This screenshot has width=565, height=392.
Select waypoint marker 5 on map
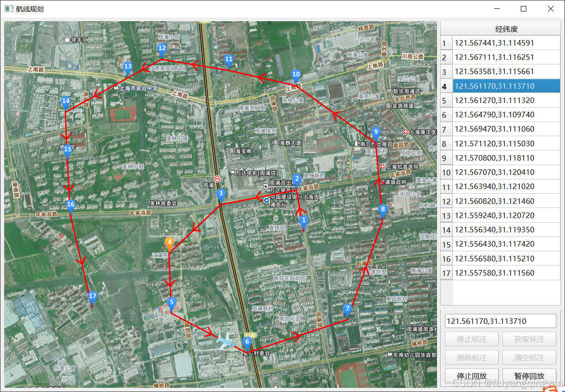tap(172, 304)
